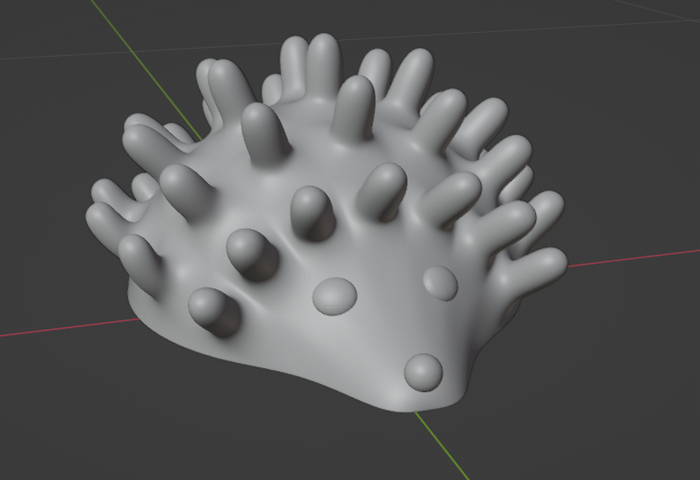Click the red X-axis line right of mesh
Viewport: 700px width, 480px height.
coord(634,258)
